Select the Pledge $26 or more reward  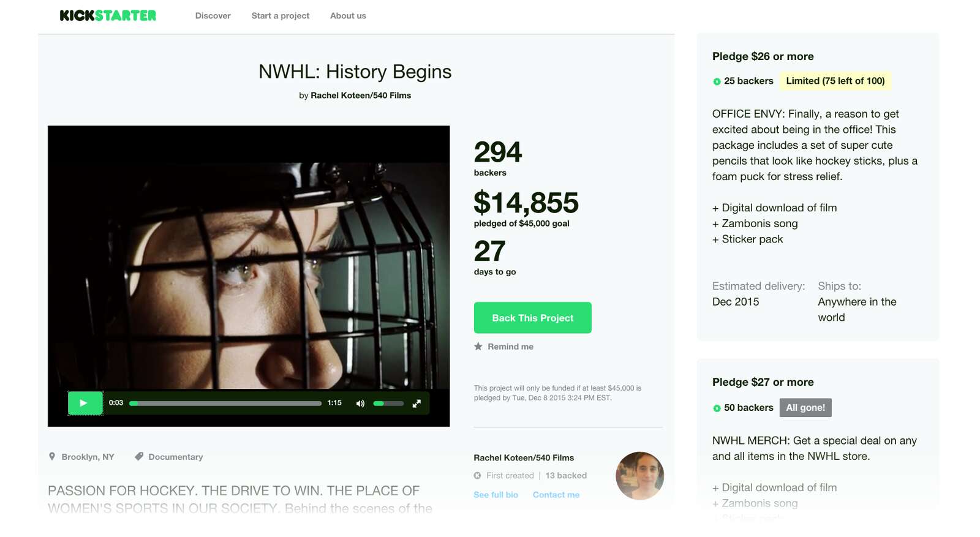pyautogui.click(x=763, y=56)
